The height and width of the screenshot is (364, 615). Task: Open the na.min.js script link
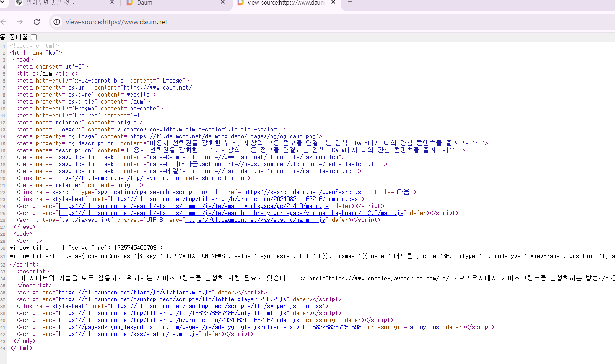pos(255,220)
